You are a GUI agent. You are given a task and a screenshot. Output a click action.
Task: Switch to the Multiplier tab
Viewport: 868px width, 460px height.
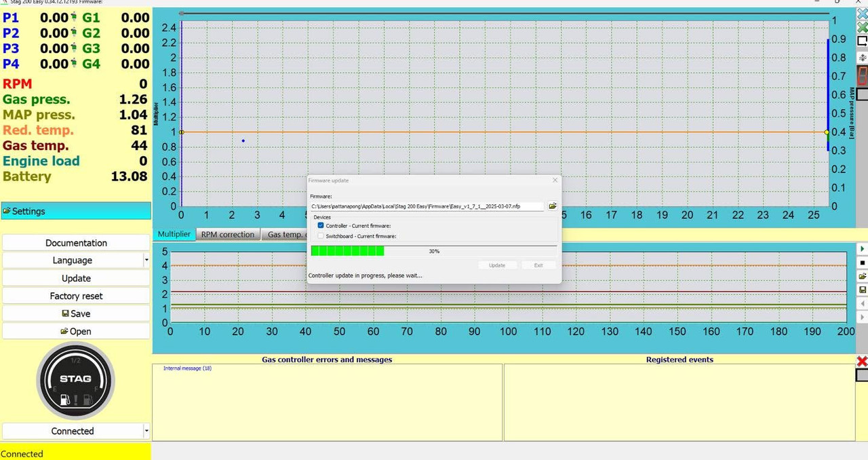[x=174, y=235]
